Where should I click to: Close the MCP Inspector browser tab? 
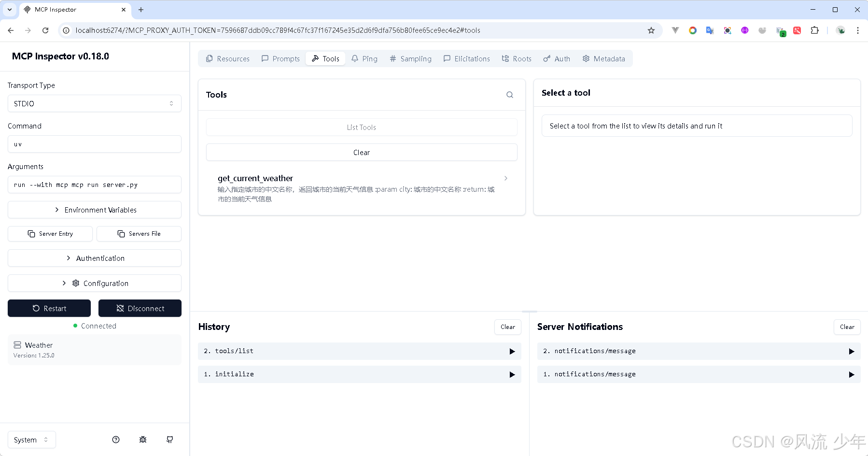coord(124,10)
